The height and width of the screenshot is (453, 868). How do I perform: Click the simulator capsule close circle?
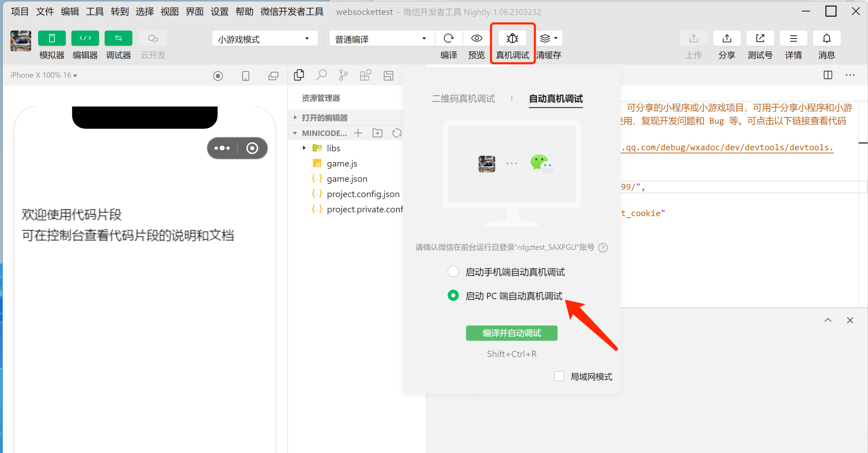[x=252, y=148]
